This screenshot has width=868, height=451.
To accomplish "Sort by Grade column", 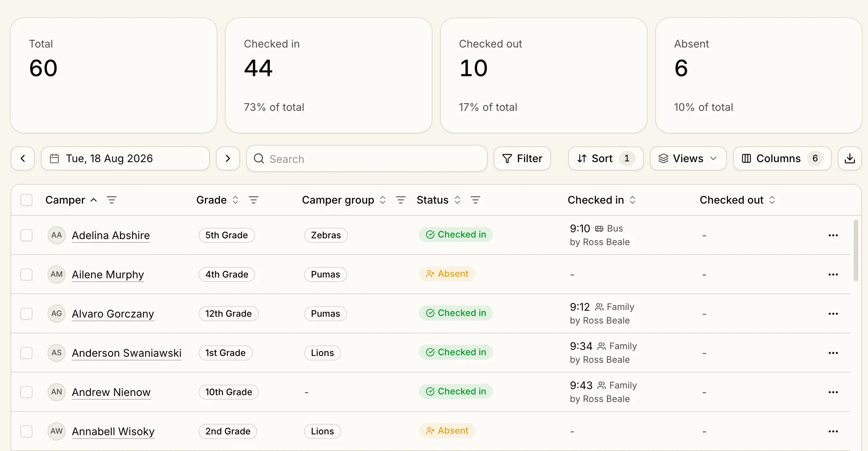I will [218, 200].
